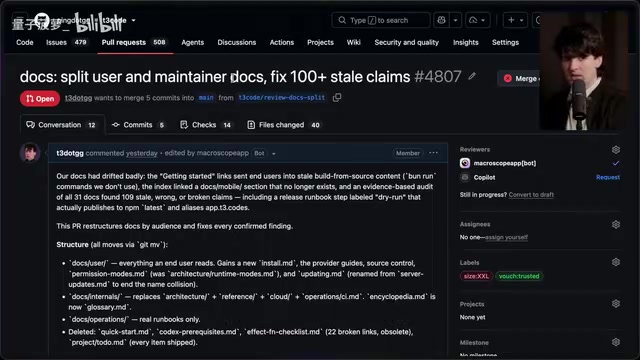
Task: Click the macroscopeapp bot avatar icon
Action: pyautogui.click(x=465, y=163)
